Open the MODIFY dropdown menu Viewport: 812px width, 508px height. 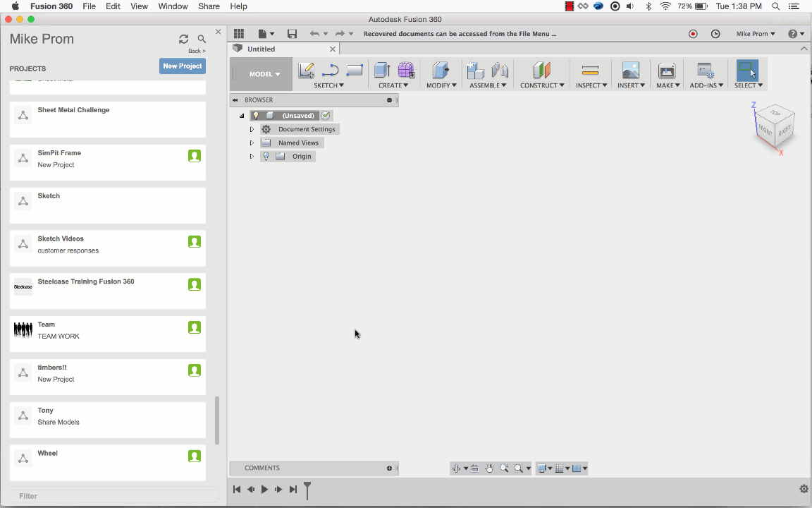(x=442, y=85)
